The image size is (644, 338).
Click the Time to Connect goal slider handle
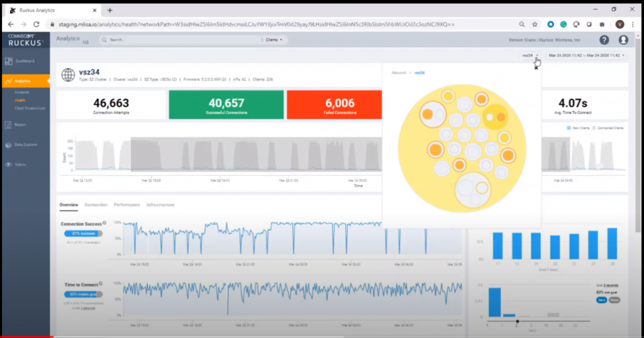point(518,322)
